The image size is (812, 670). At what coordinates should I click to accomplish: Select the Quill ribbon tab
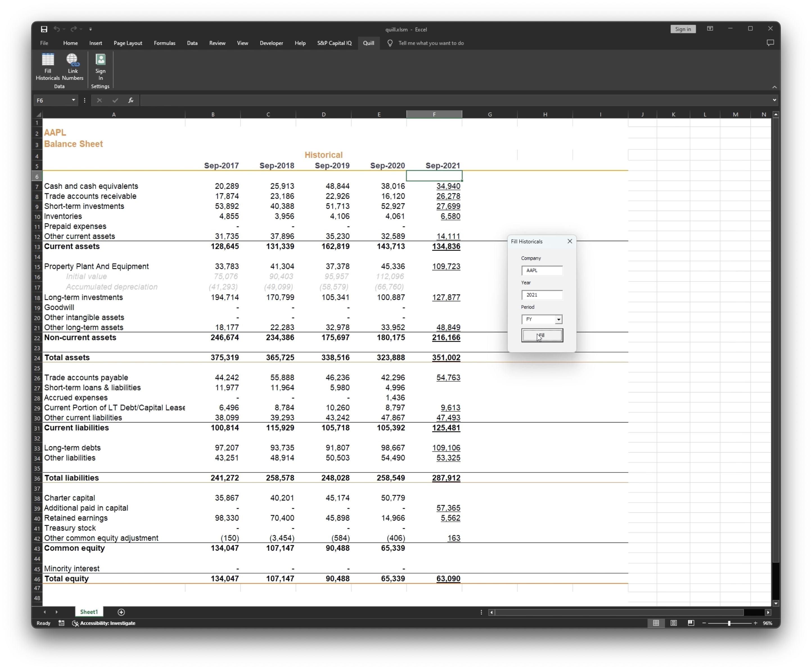pyautogui.click(x=368, y=43)
